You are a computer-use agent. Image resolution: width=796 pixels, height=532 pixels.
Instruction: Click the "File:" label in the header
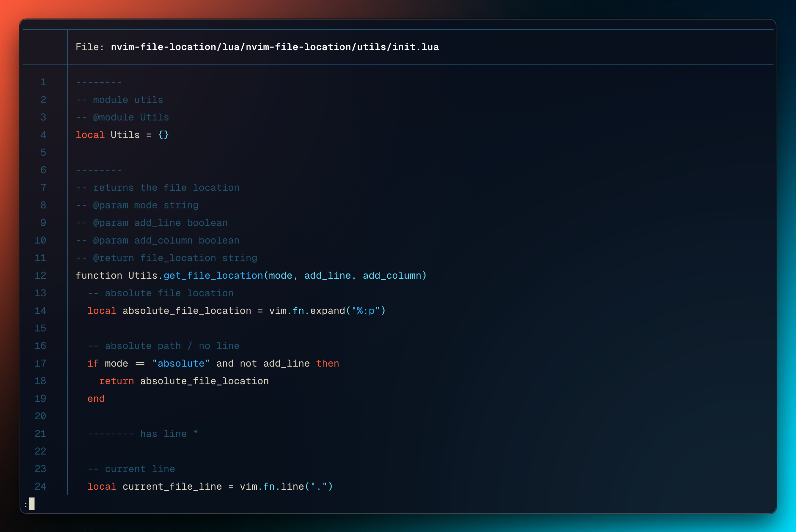(90, 47)
